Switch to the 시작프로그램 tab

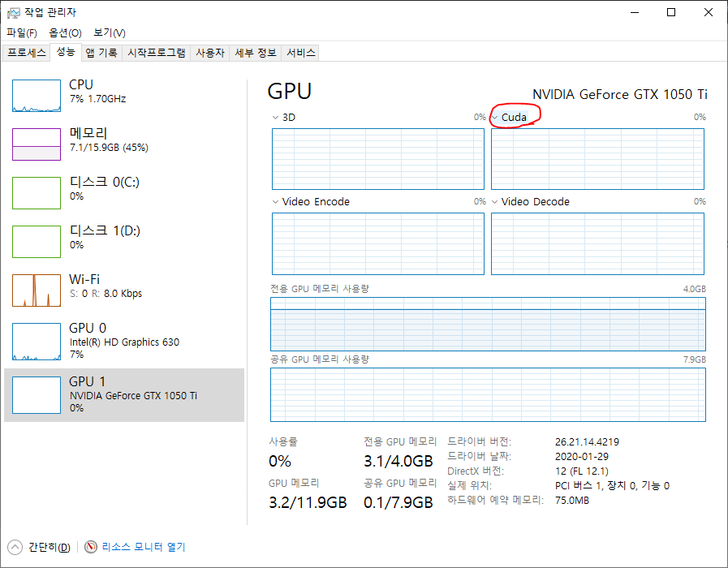pos(157,53)
